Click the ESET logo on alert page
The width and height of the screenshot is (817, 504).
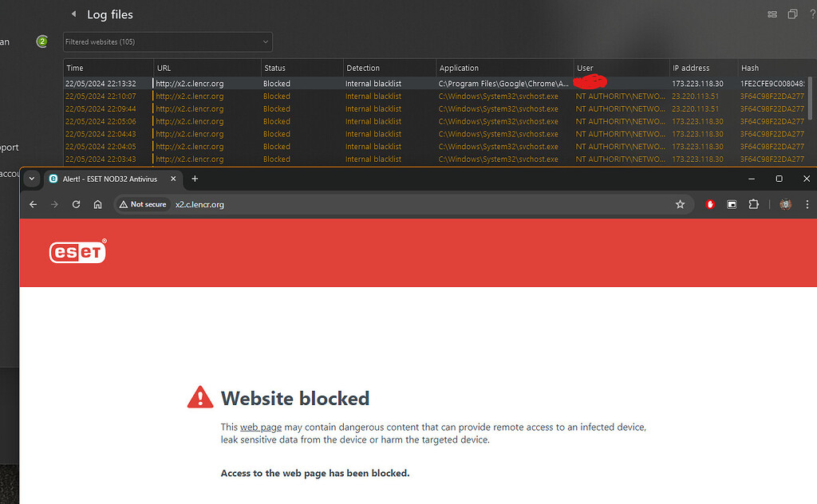(77, 251)
